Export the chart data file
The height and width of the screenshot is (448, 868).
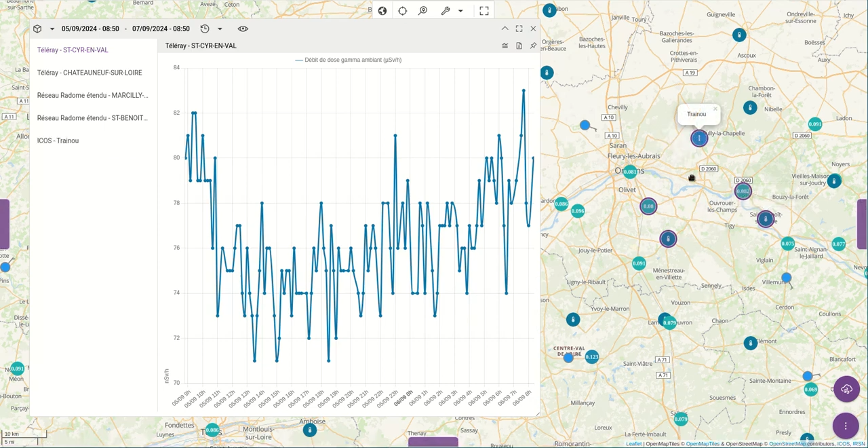[x=519, y=46]
